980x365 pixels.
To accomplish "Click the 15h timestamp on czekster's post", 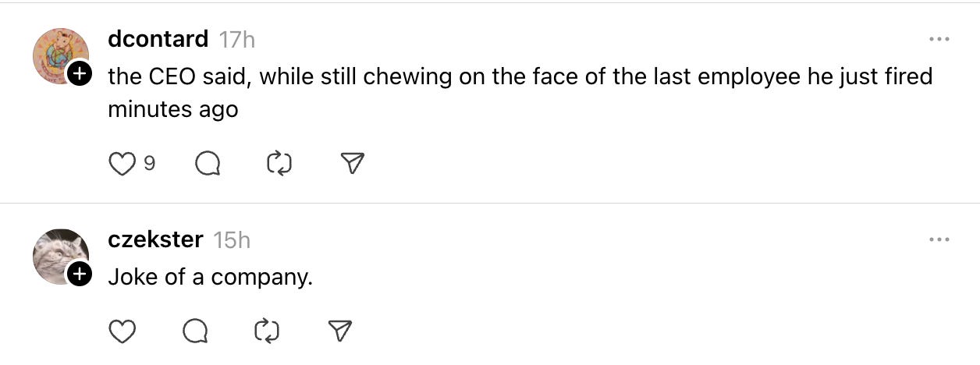I will click(232, 239).
